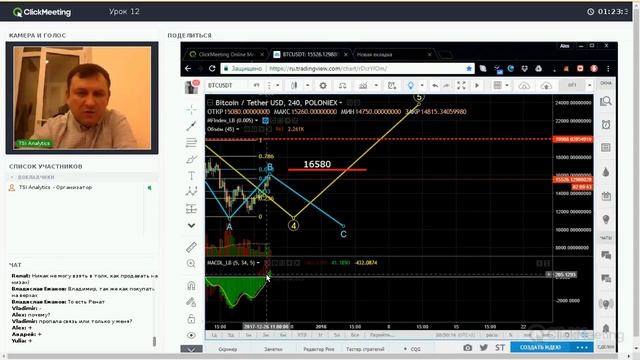Viewport: 640px width, 360px height.
Task: Open hotlists flame icon in right sidebar
Action: [x=606, y=172]
